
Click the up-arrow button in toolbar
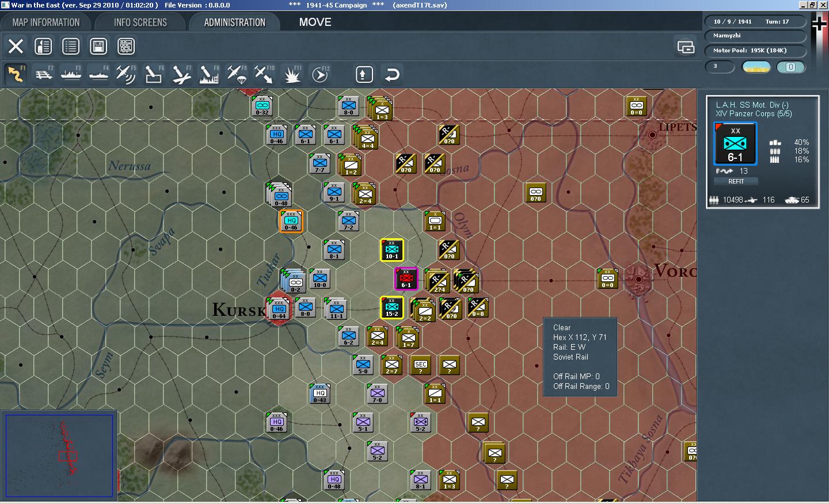[x=364, y=74]
